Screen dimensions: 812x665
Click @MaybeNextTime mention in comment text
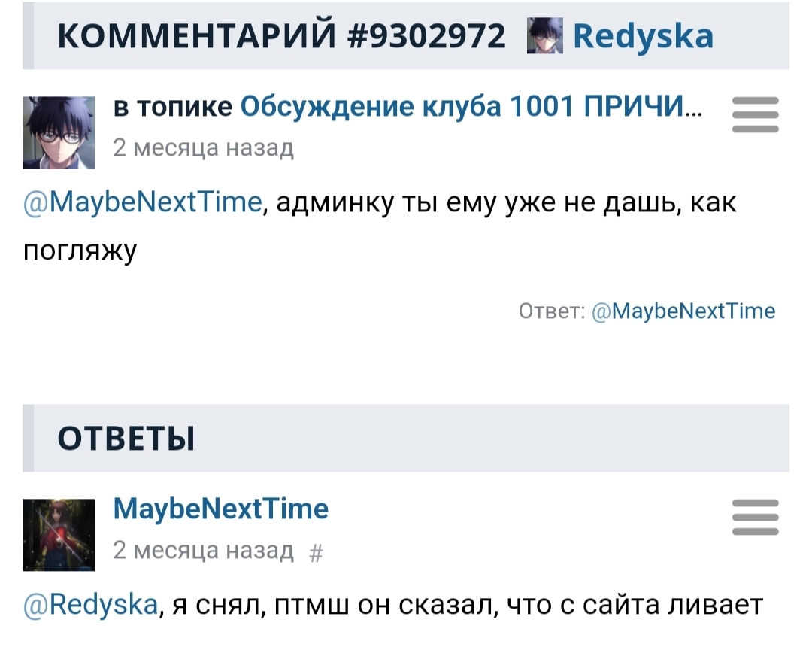coord(143,203)
